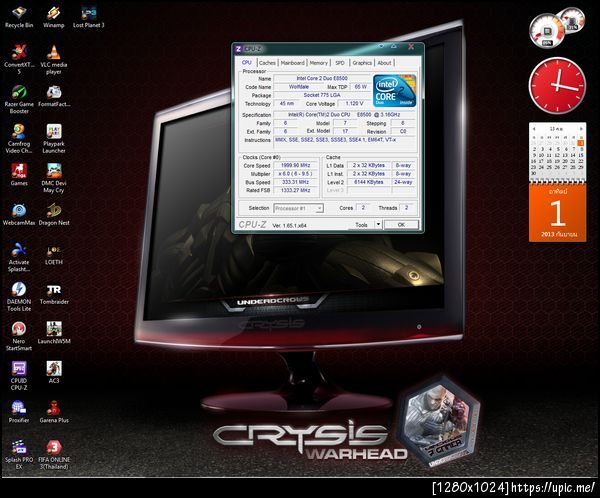Switch to the Caches tab

[x=267, y=63]
